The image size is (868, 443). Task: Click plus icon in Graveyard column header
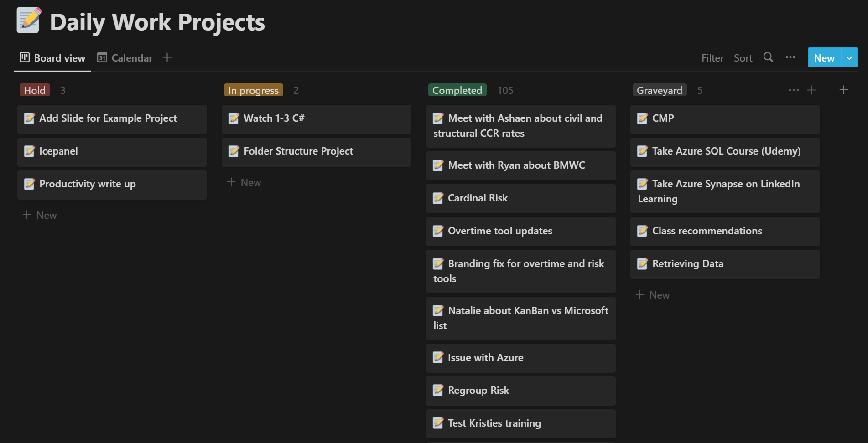point(811,90)
